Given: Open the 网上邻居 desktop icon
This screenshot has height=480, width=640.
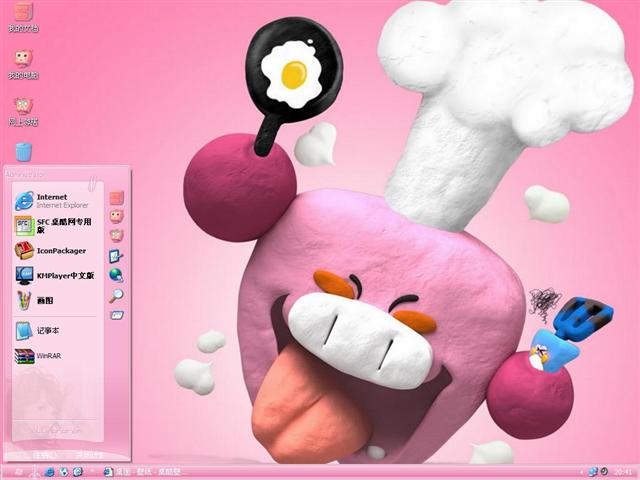Looking at the screenshot, I should pos(23,106).
